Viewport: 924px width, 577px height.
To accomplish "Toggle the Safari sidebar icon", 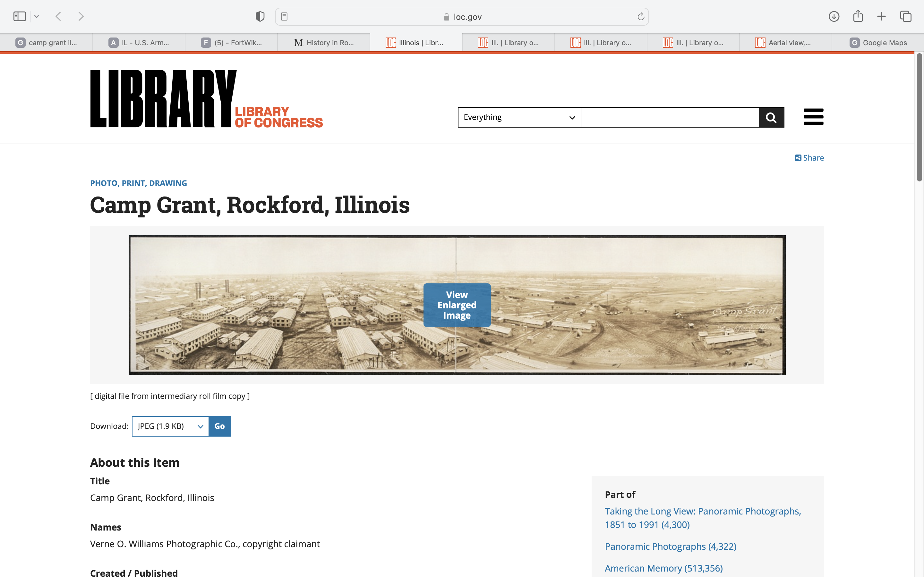I will click(x=20, y=16).
